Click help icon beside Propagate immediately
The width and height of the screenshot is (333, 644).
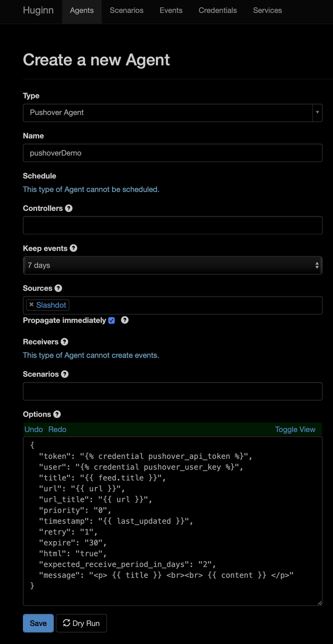coord(125,320)
